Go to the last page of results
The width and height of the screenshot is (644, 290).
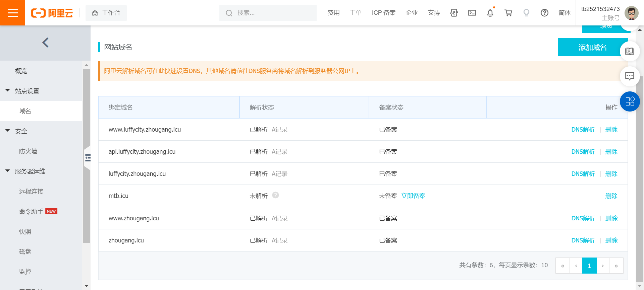(616, 266)
